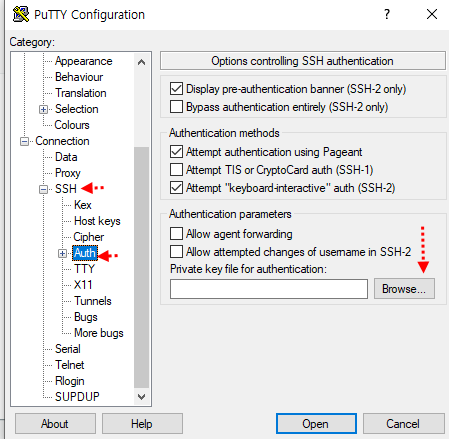Toggle keyboard-interactive auth checkbox
449x439 pixels.
[176, 188]
